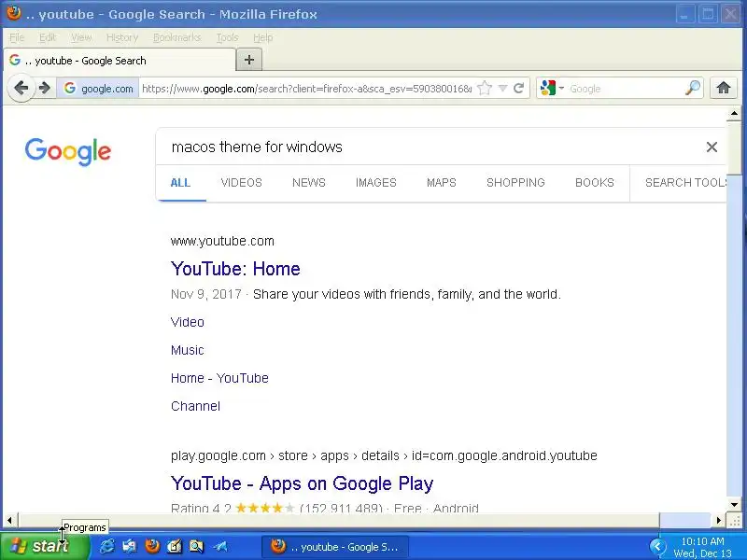Click the Show Desktop quick launch icon
The image size is (747, 560).
(x=129, y=546)
